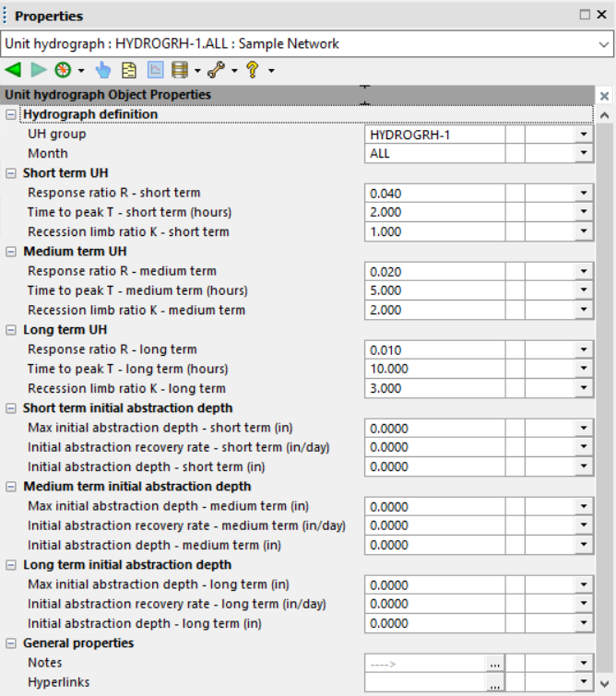The width and height of the screenshot is (616, 696).
Task: Select the 'Initial abstraction depth - short term (in)' label
Action: pos(146,467)
